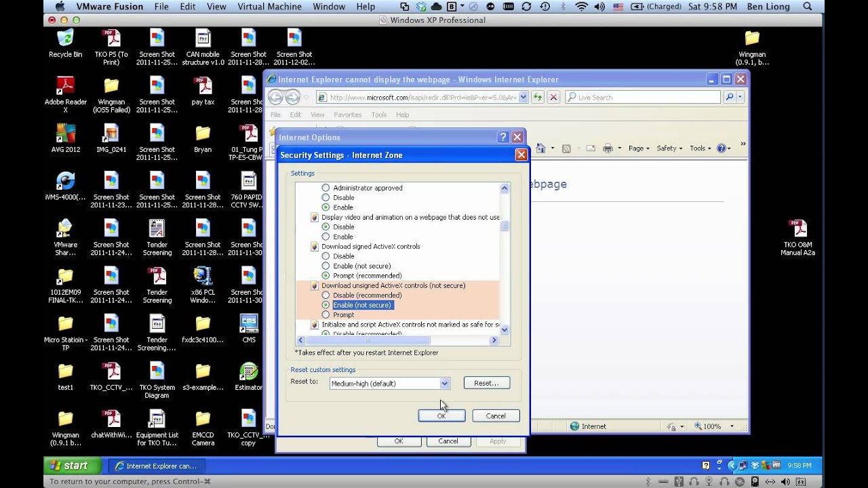Open the Virtual Machine menu in Mac menu bar

[269, 7]
